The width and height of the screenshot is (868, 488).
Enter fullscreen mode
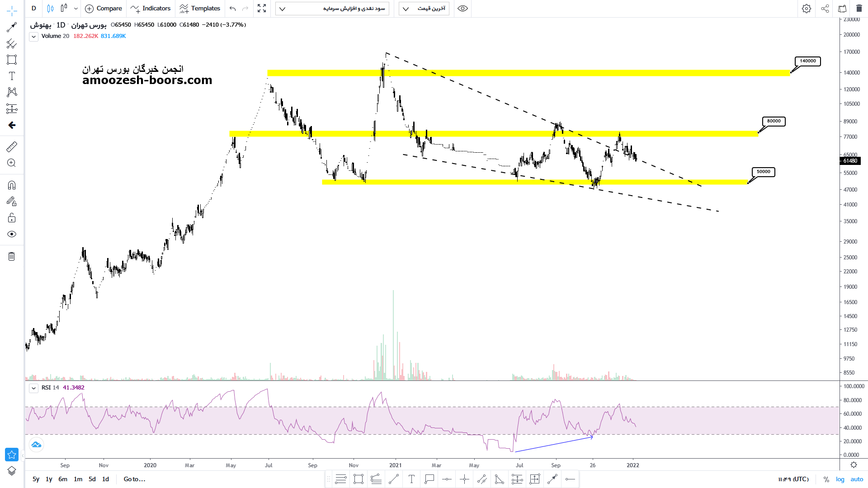(x=262, y=9)
